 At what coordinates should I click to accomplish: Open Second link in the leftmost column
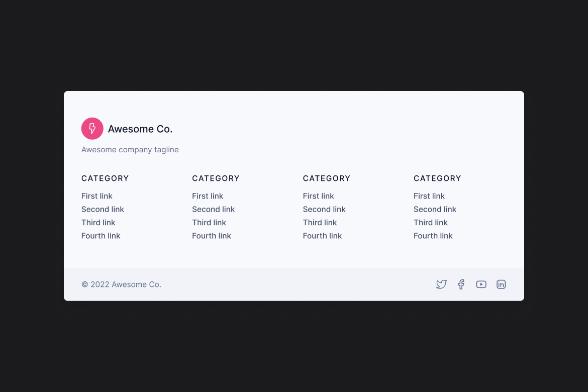pos(103,209)
